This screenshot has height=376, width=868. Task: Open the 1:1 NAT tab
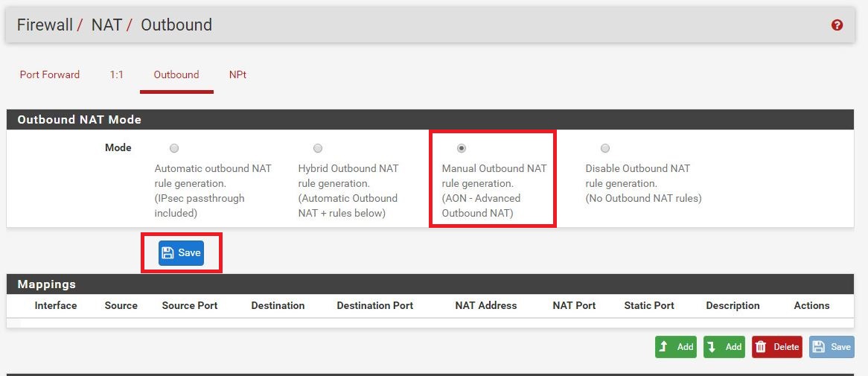point(116,74)
